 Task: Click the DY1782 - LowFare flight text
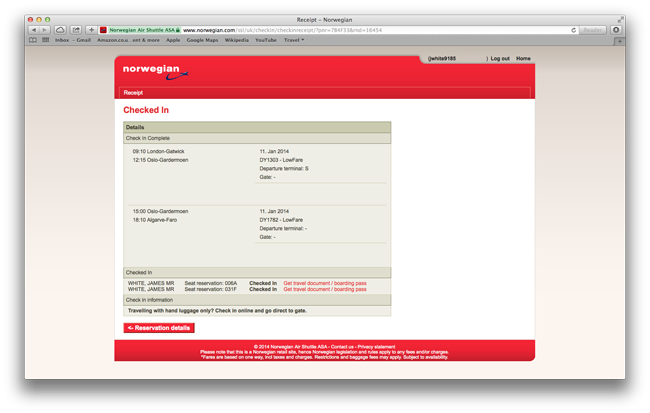tap(281, 220)
